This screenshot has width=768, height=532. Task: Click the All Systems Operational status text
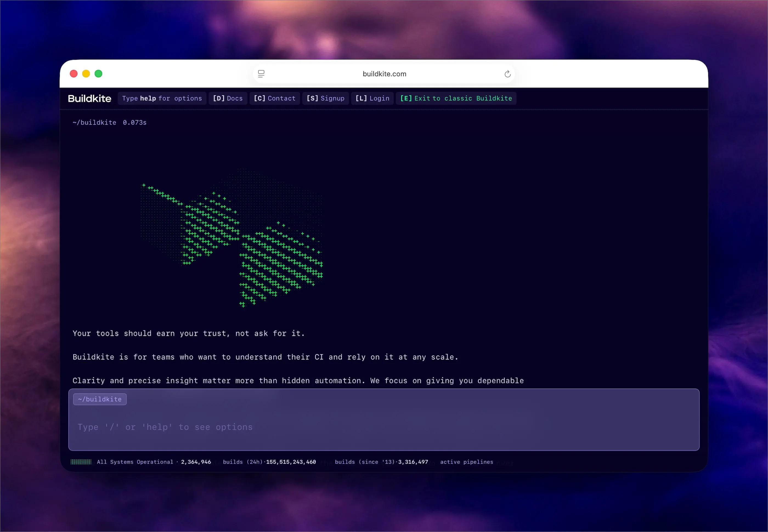[135, 462]
